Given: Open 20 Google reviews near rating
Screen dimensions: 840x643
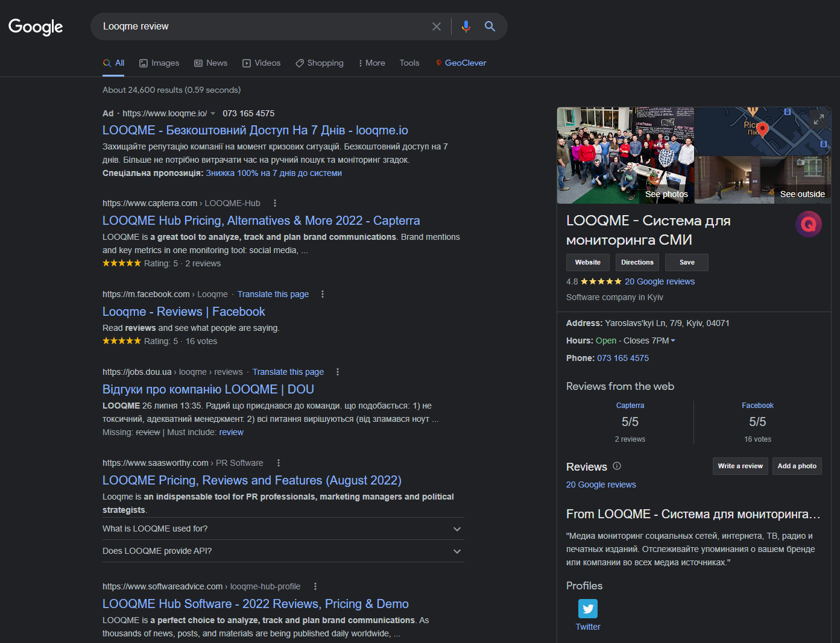Looking at the screenshot, I should point(660,281).
